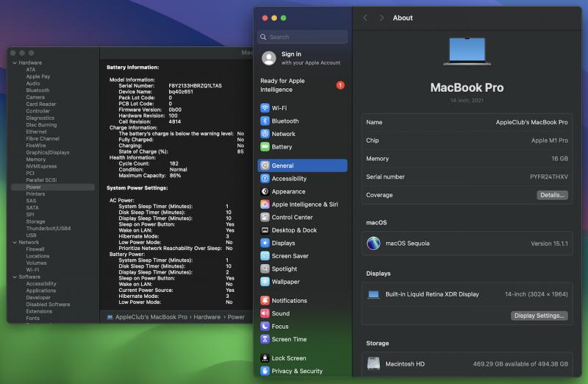This screenshot has width=588, height=384.
Task: Click the Built-in Liquid Retina XDR display icon
Action: (373, 294)
